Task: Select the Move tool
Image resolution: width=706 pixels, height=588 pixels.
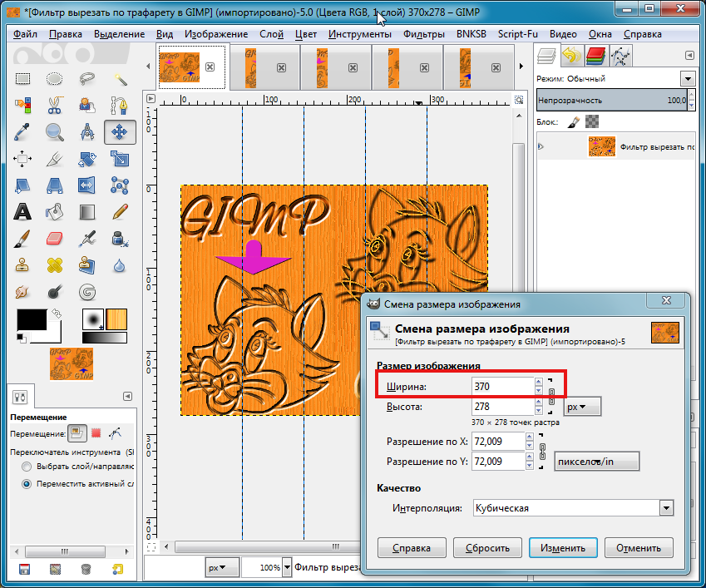Action: coord(120,132)
